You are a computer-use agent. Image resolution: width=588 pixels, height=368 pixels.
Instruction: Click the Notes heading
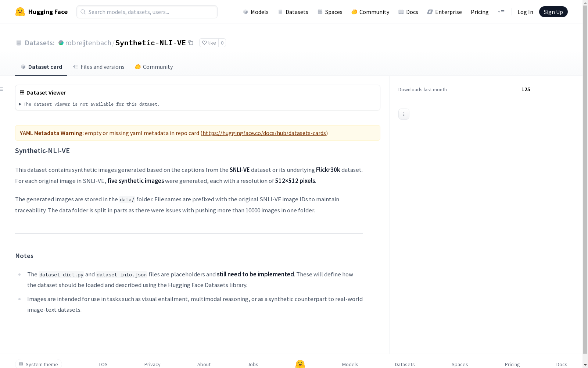point(24,256)
